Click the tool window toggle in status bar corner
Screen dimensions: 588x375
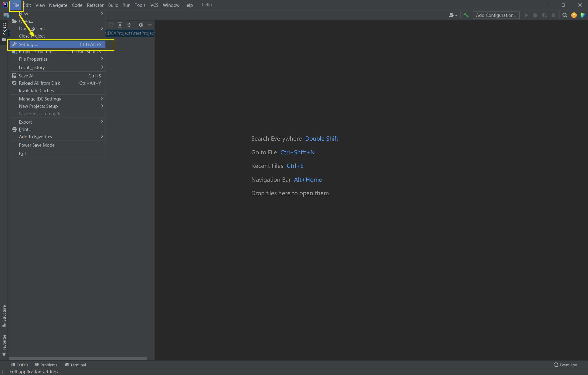(x=4, y=372)
